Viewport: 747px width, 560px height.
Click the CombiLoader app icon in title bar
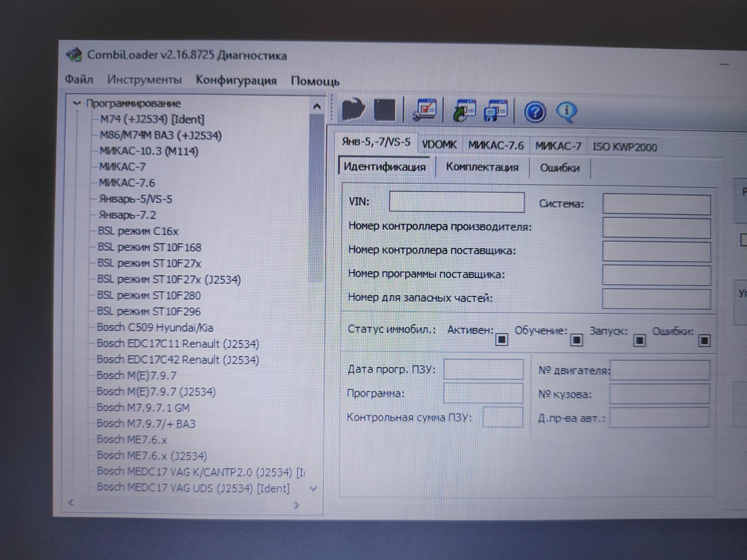pyautogui.click(x=74, y=55)
